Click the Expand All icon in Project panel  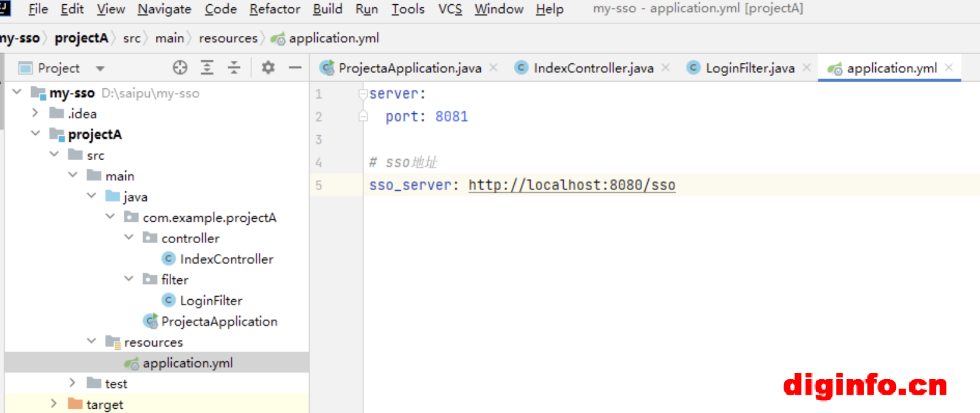coord(207,68)
